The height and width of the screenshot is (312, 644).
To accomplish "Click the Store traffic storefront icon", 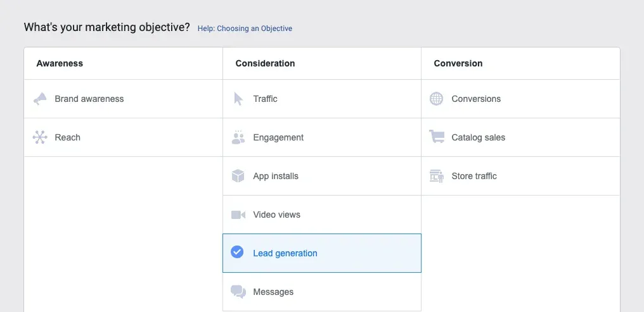I will (437, 176).
